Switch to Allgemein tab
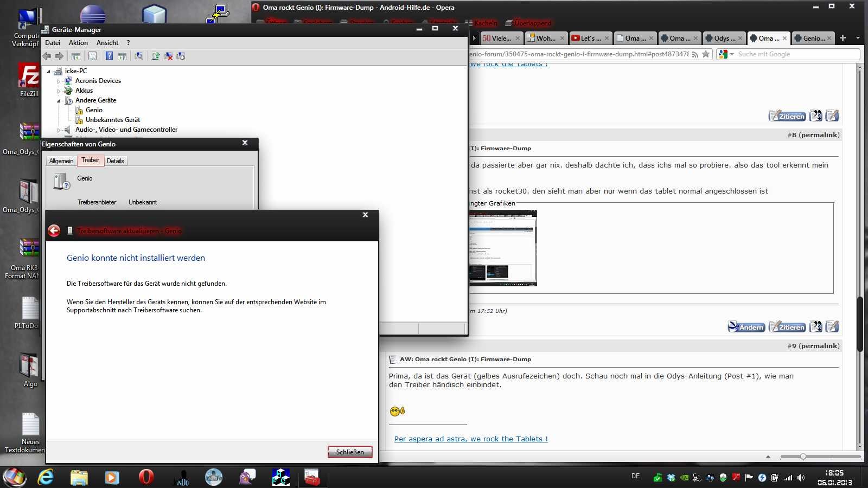The width and height of the screenshot is (868, 488). click(61, 161)
